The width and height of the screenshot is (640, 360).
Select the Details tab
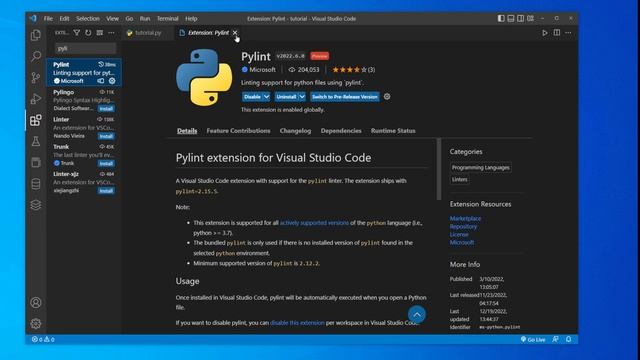[187, 131]
